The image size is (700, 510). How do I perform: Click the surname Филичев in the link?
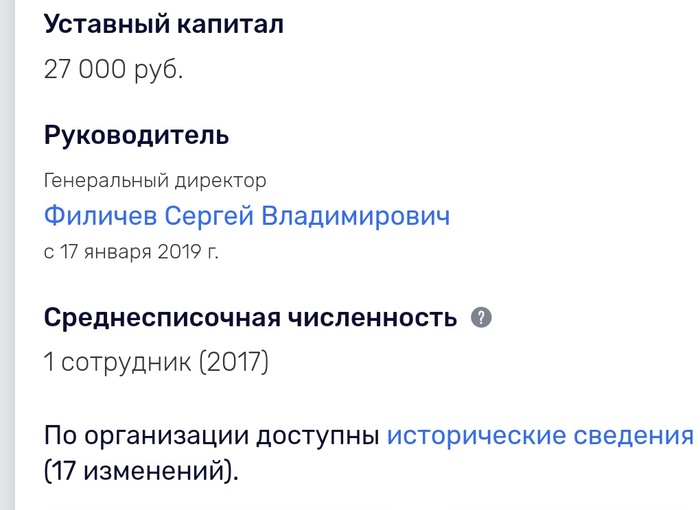(x=100, y=216)
